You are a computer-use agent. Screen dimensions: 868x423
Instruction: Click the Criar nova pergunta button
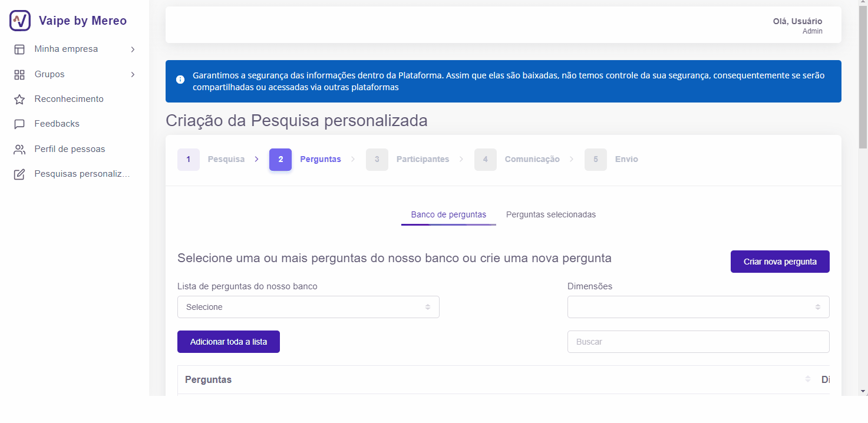click(x=780, y=261)
